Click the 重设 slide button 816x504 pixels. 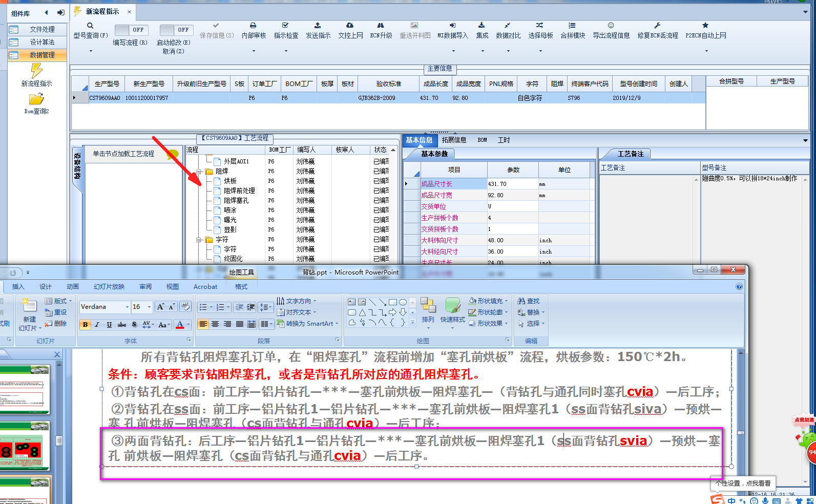click(x=56, y=312)
